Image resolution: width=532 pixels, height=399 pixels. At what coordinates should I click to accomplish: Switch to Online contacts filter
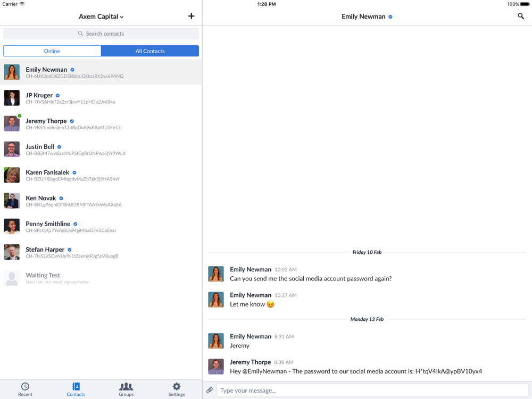click(52, 51)
